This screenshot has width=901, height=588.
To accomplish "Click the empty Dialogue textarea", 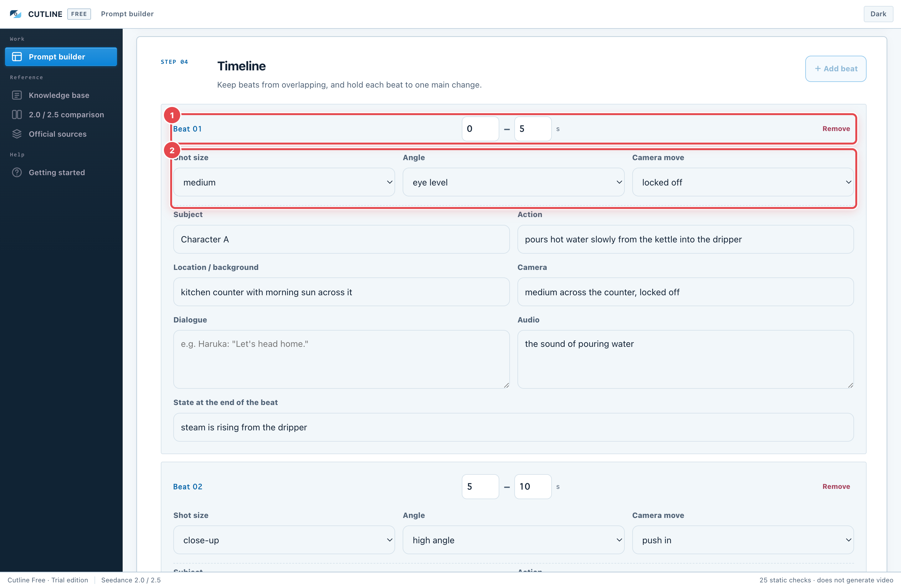I will coord(341,359).
